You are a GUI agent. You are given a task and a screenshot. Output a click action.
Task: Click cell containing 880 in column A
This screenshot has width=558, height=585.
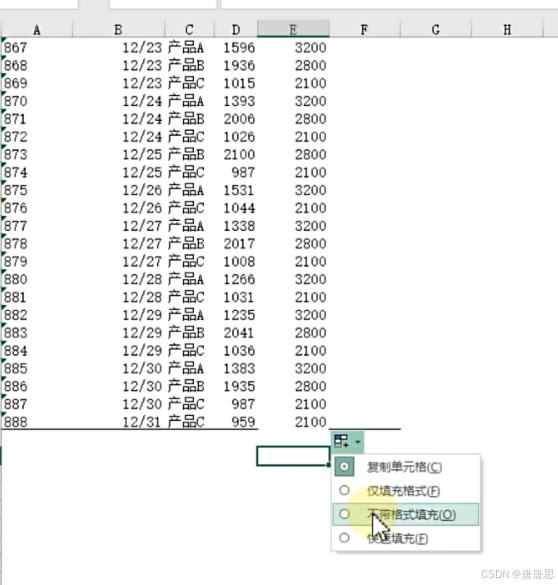(37, 279)
